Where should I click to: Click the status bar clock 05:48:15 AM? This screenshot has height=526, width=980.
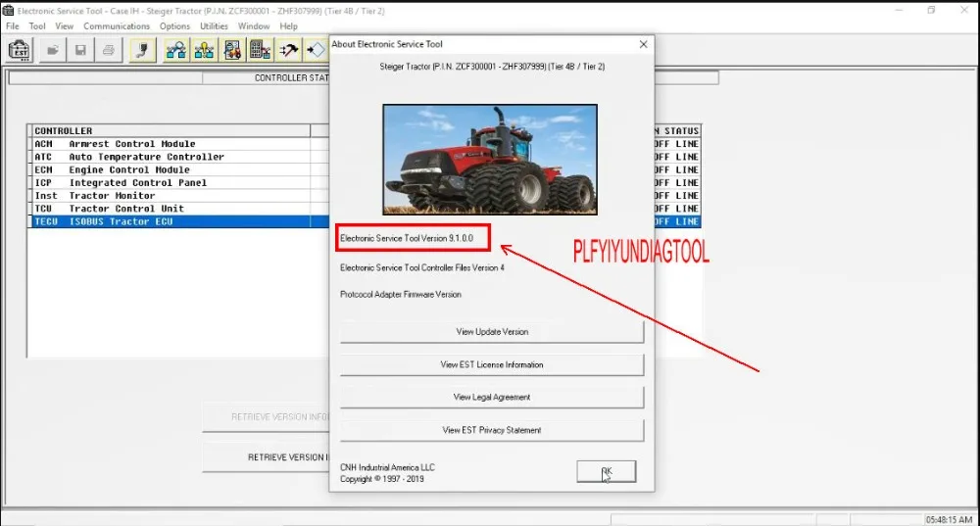pyautogui.click(x=949, y=520)
